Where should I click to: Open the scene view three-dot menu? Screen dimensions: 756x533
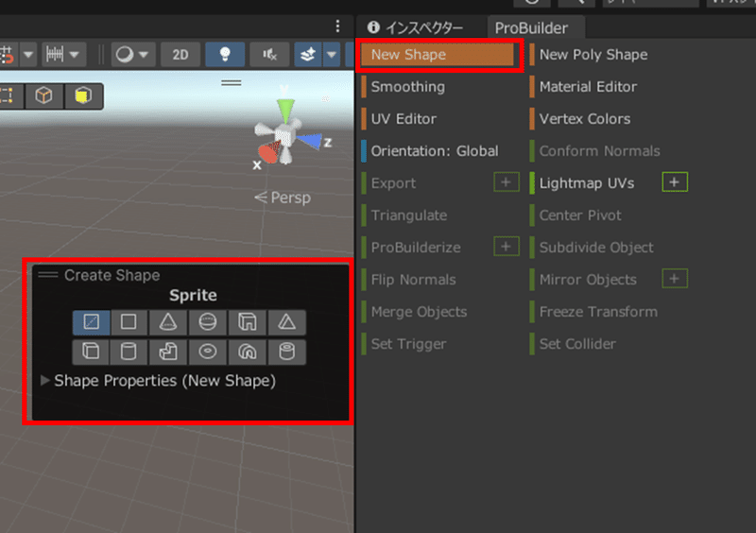tap(337, 26)
